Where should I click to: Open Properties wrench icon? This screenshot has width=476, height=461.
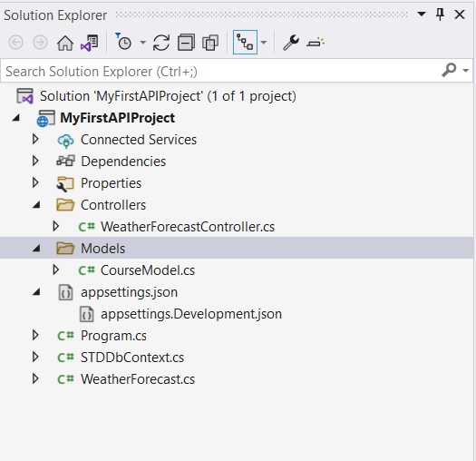click(x=291, y=43)
